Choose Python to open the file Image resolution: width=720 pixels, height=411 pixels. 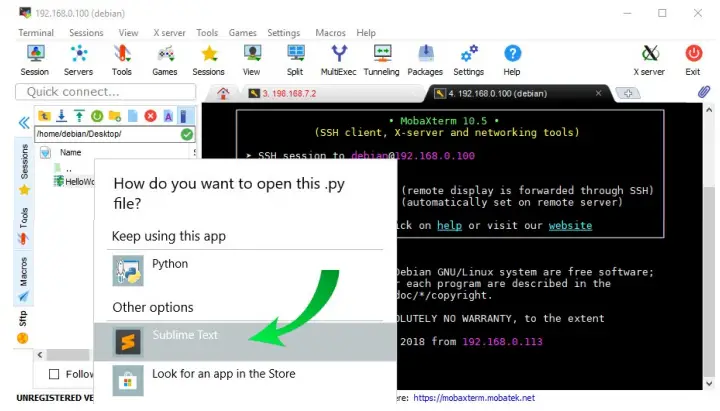point(245,271)
